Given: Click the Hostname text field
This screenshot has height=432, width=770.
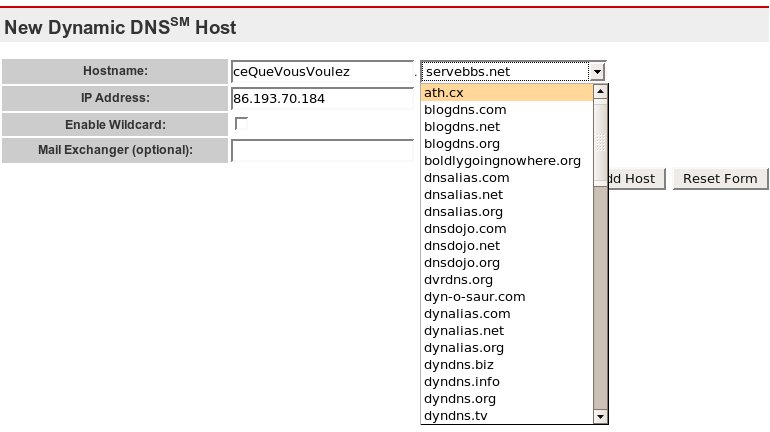Looking at the screenshot, I should (321, 72).
